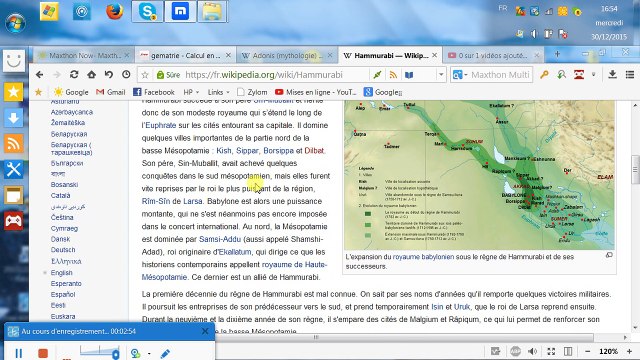Open the Downloads sidebar icon
This screenshot has width=640, height=360.
(x=13, y=118)
